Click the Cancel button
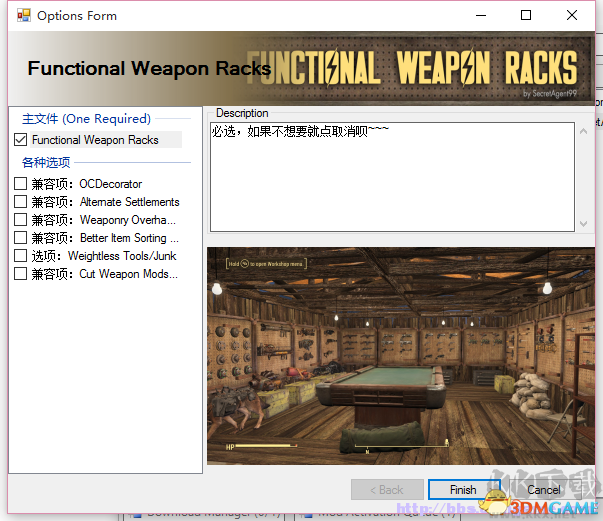This screenshot has height=521, width=603. pos(543,489)
